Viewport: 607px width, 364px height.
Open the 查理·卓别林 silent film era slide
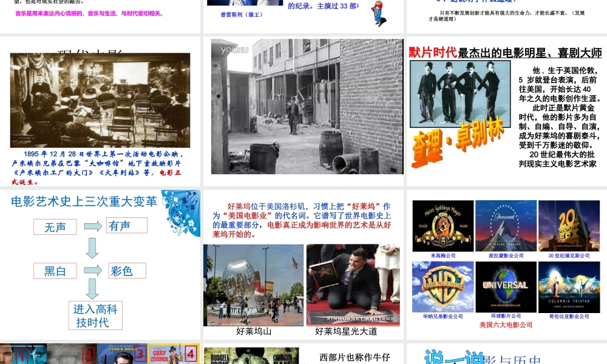[x=507, y=112]
